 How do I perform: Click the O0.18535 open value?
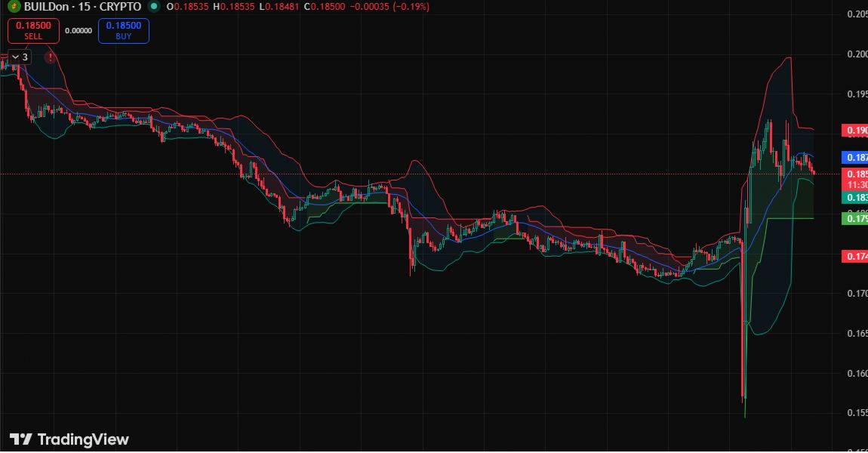click(188, 7)
